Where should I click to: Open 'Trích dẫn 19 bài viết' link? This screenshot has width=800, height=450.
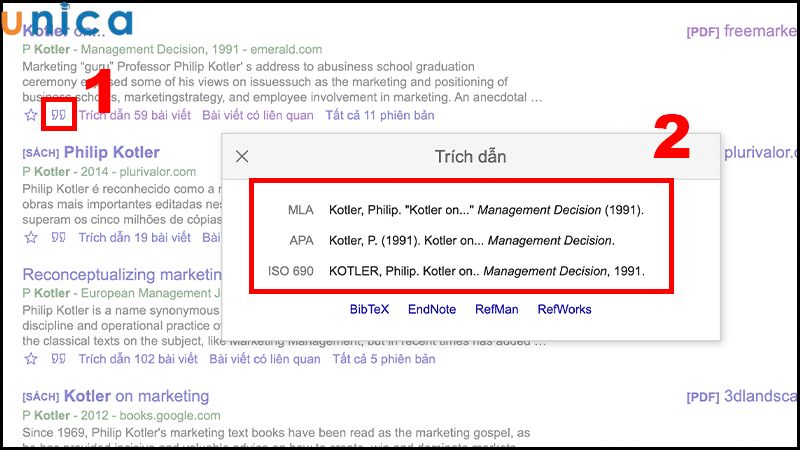[135, 237]
